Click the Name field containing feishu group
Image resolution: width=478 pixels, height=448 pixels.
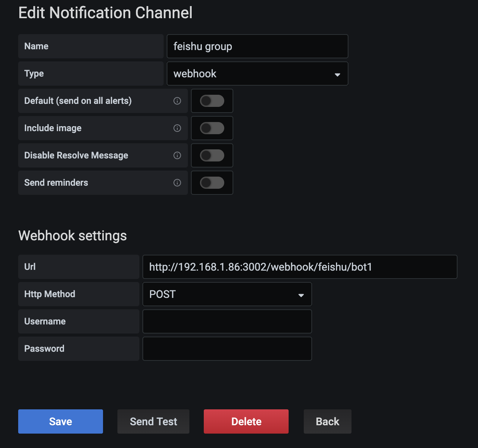pos(257,46)
